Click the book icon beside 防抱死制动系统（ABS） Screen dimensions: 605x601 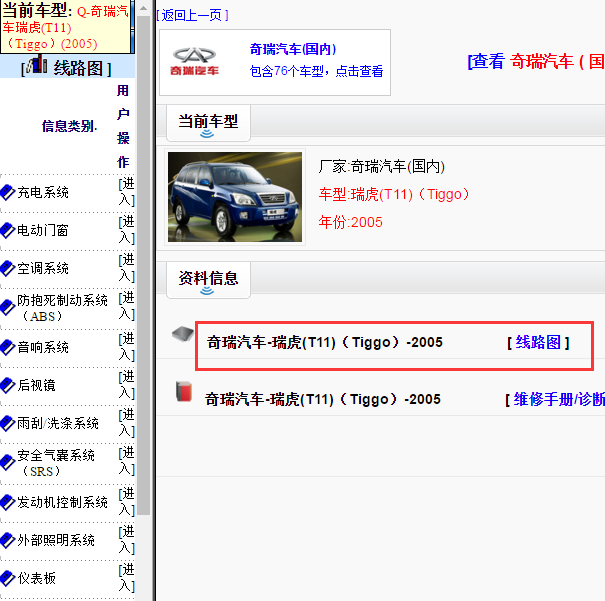tap(7, 308)
